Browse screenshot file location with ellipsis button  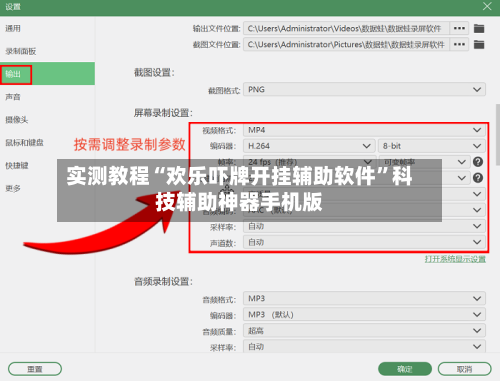(x=459, y=45)
